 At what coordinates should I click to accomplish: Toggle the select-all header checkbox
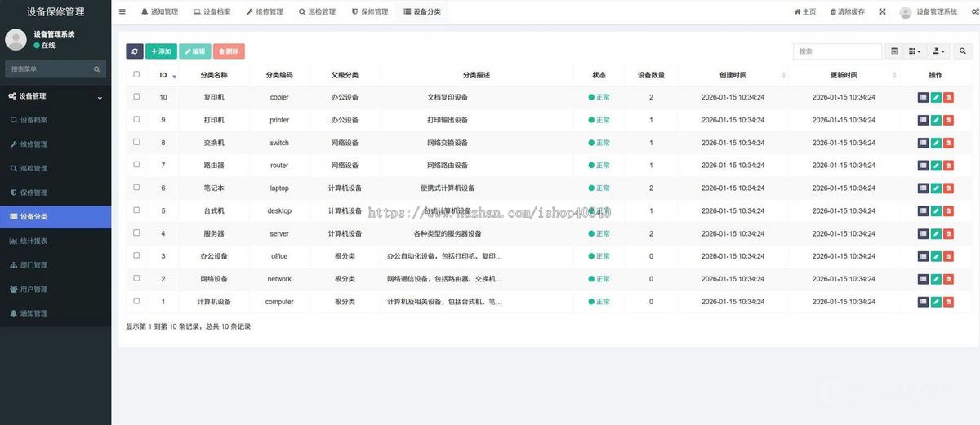tap(136, 74)
